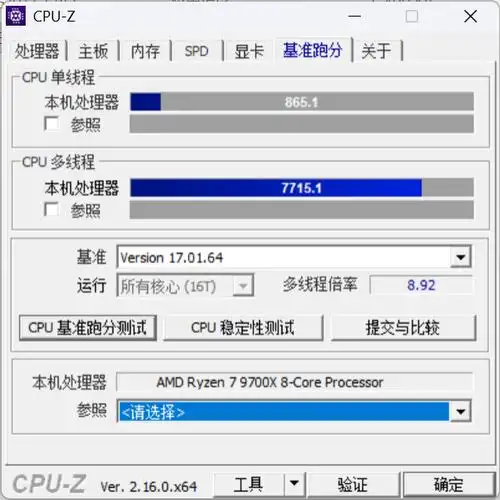Switch to the 主板 tab
Screen dimensions: 500x500
(93, 51)
